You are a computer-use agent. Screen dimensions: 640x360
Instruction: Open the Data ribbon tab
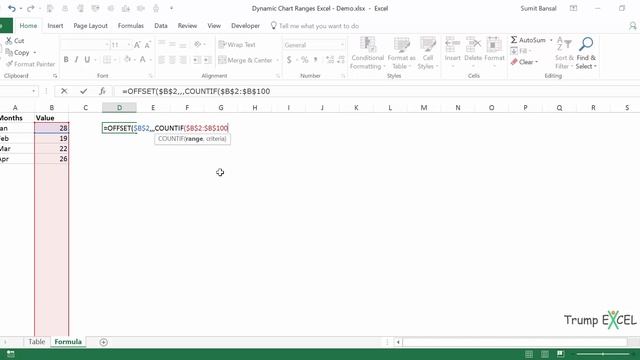click(161, 26)
